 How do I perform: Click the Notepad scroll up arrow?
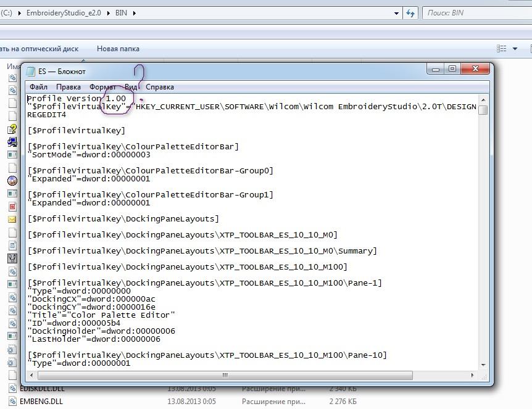pos(483,100)
